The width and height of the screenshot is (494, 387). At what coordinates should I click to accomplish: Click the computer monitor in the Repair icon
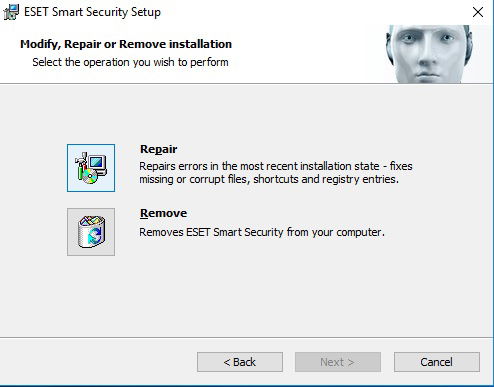(x=98, y=164)
